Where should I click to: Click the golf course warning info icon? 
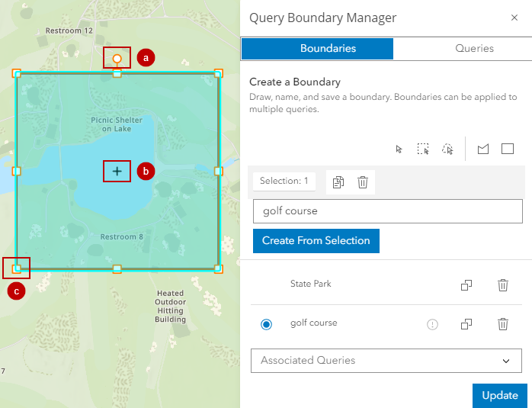pyautogui.click(x=432, y=325)
